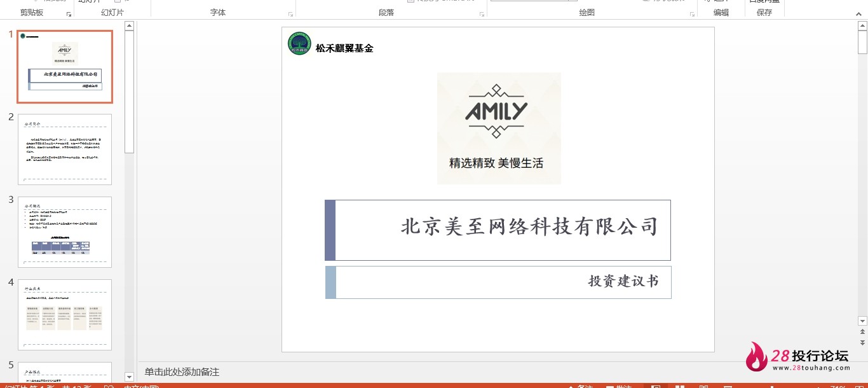The height and width of the screenshot is (388, 868).
Task: Click the slide number 3 label
Action: [x=11, y=200]
